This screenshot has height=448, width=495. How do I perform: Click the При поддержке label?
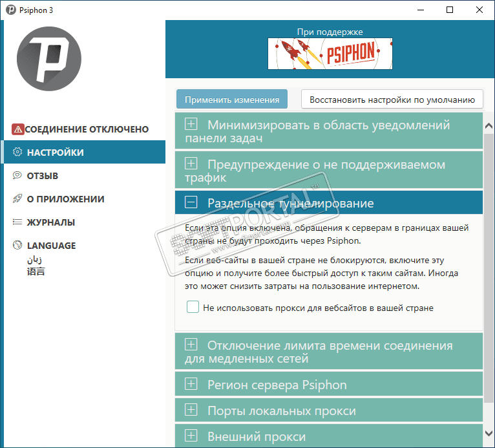[330, 32]
